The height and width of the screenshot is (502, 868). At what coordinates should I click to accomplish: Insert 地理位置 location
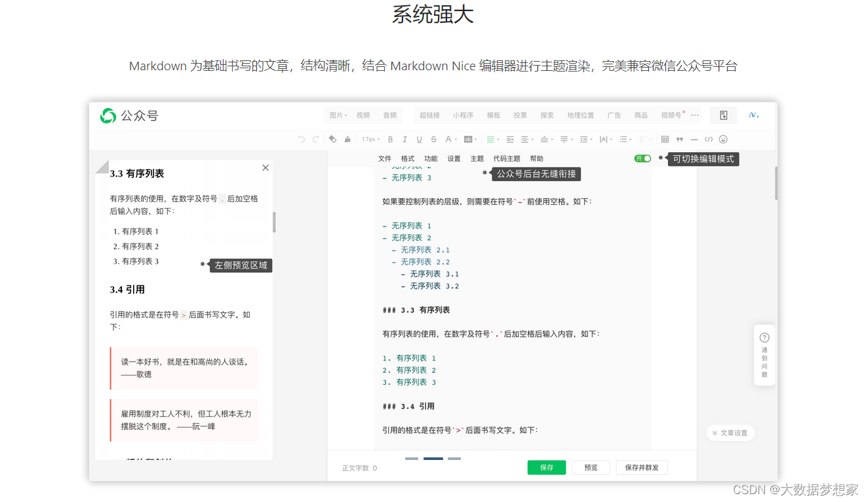pos(581,115)
